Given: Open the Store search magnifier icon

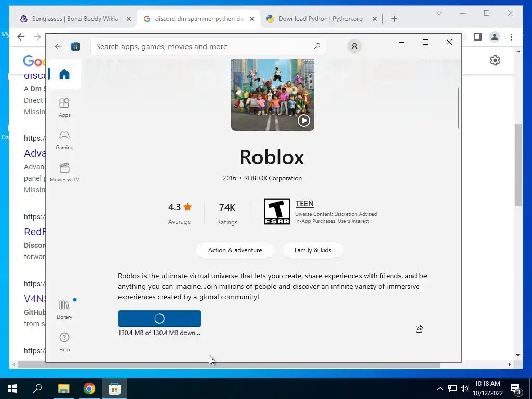Looking at the screenshot, I should pos(316,46).
